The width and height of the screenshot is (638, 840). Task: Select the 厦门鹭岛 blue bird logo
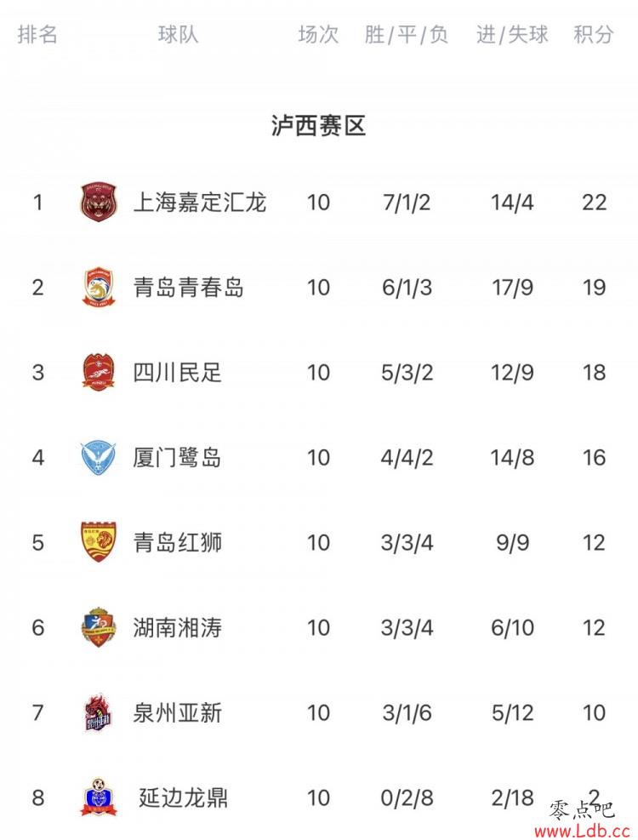pyautogui.click(x=99, y=458)
